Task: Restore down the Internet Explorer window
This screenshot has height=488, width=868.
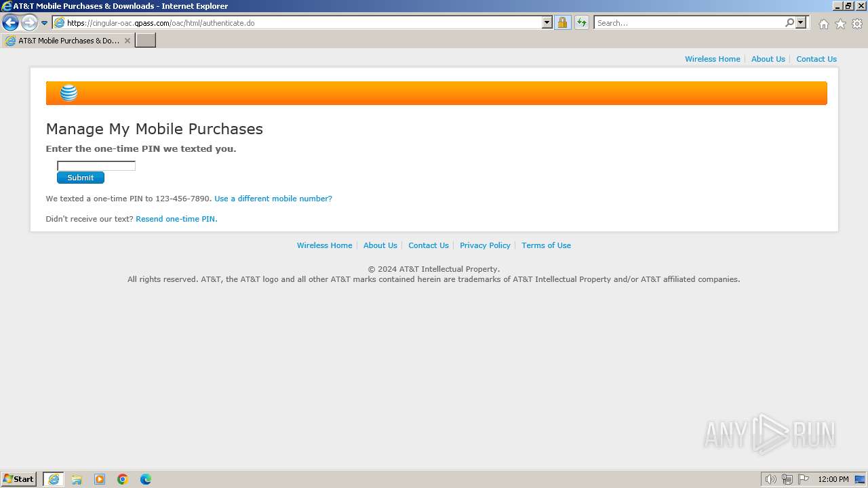Action: tap(848, 5)
